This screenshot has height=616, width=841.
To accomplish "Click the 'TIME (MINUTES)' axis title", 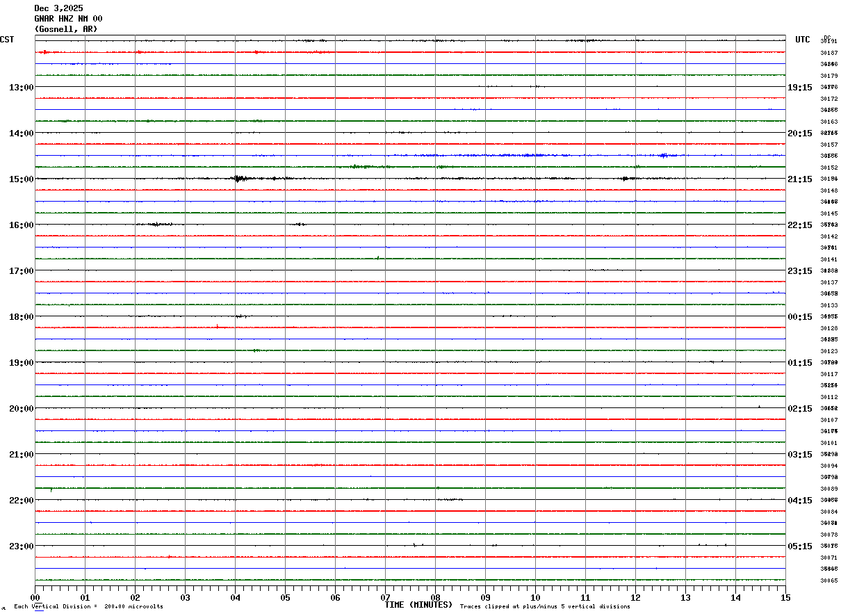I will 418,604.
